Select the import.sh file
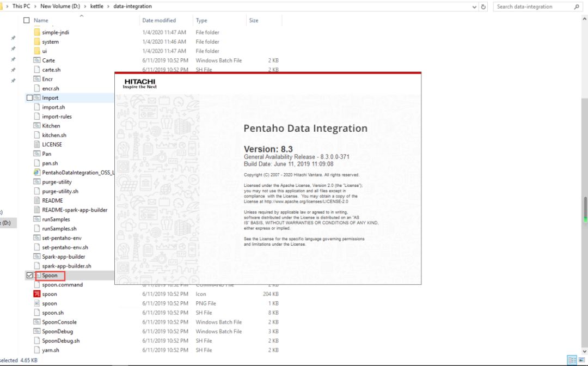588x366 pixels. point(53,107)
